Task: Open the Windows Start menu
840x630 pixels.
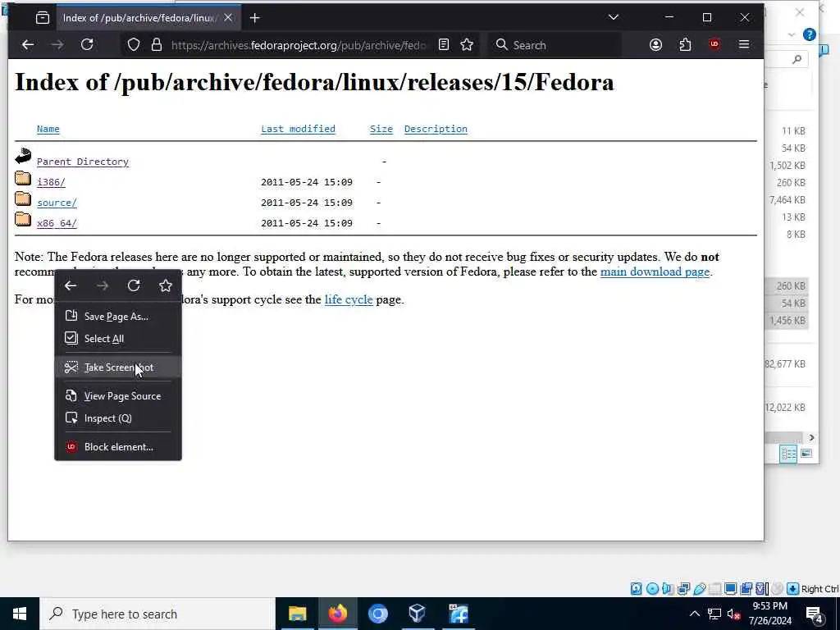Action: click(x=20, y=614)
